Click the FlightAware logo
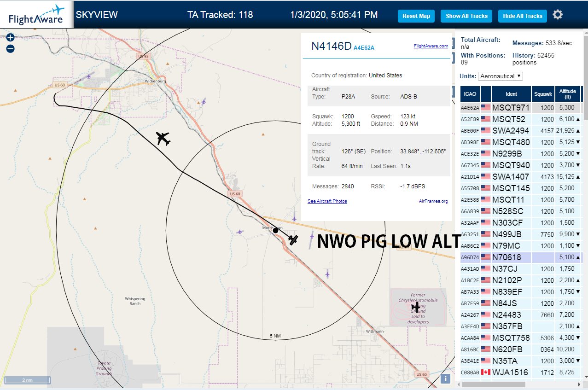This screenshot has height=390, width=588. pyautogui.click(x=37, y=14)
